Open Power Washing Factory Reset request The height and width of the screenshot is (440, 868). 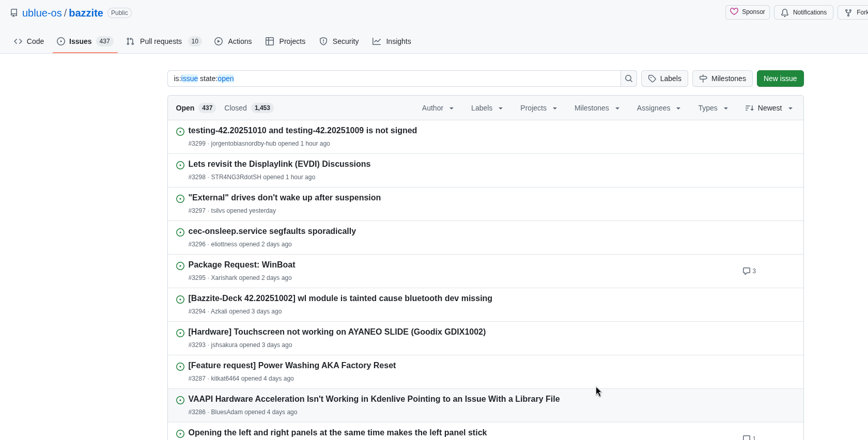click(292, 365)
